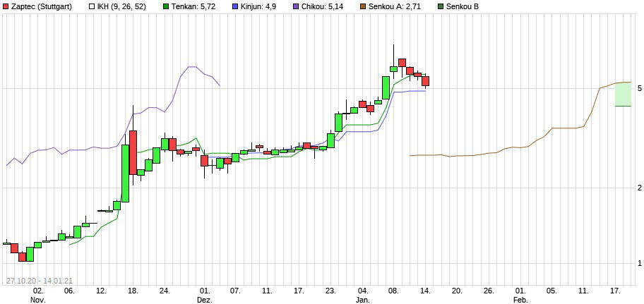Click the brown Senkou A legend swatch
This screenshot has height=304, width=644.
pos(363,6)
